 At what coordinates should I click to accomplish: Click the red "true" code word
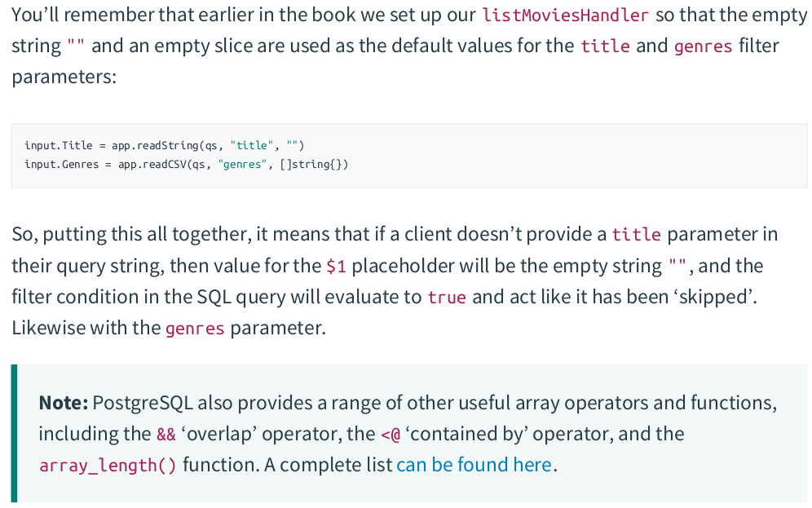coord(446,298)
